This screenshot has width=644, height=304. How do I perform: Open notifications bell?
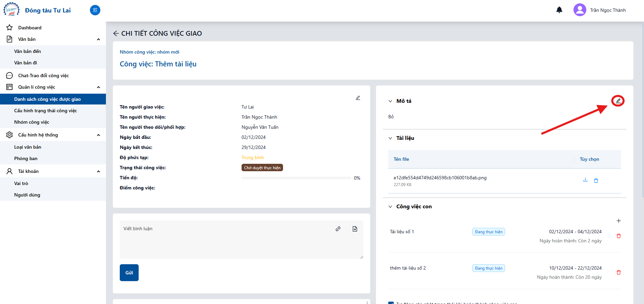tap(559, 10)
